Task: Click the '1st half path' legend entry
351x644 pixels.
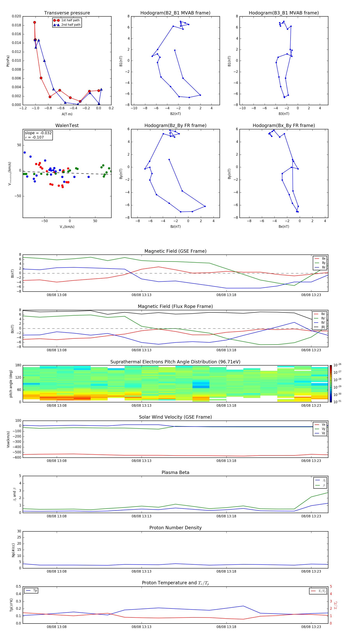Action: pyautogui.click(x=66, y=20)
